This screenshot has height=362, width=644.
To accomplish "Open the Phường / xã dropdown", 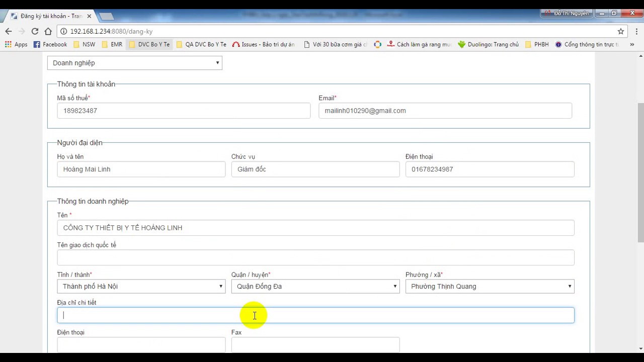I will click(x=490, y=286).
